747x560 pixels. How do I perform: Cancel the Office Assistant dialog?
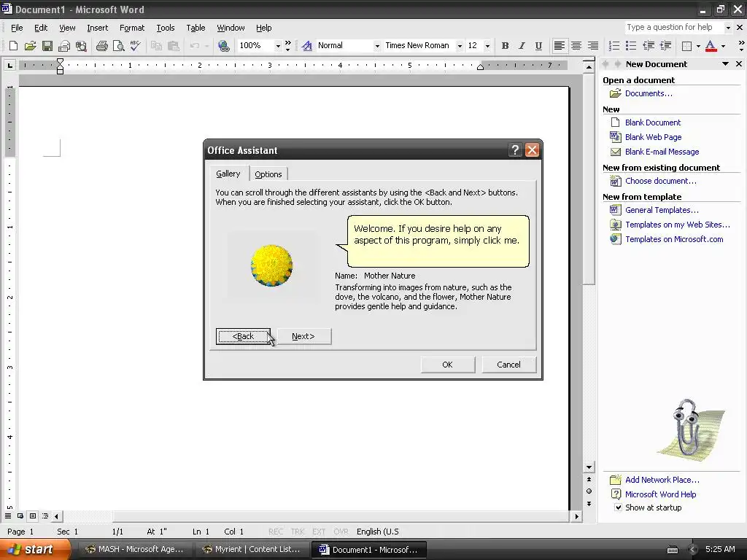point(508,365)
